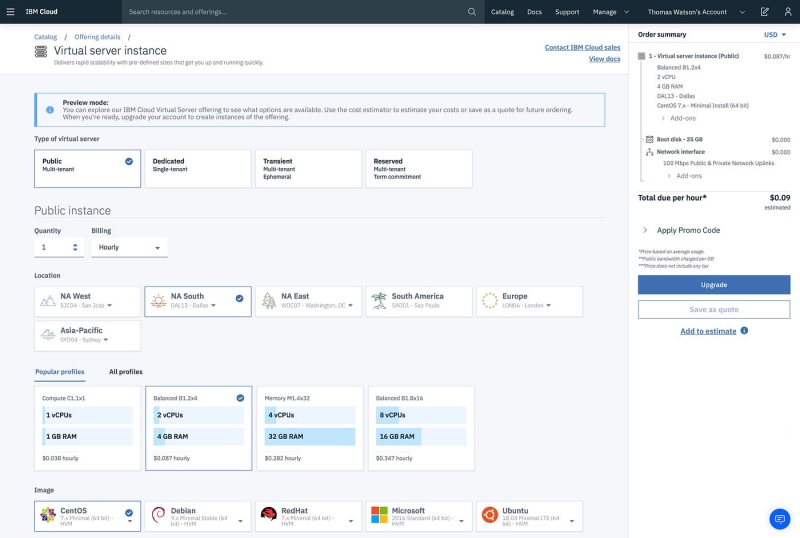Open the user profile icon
This screenshot has height=538, width=800.
(x=788, y=11)
